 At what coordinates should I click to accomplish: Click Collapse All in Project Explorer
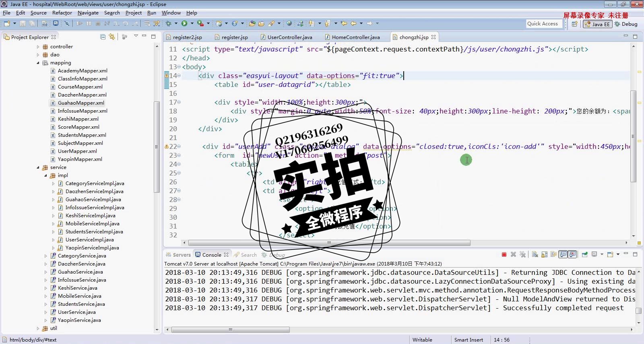(103, 37)
